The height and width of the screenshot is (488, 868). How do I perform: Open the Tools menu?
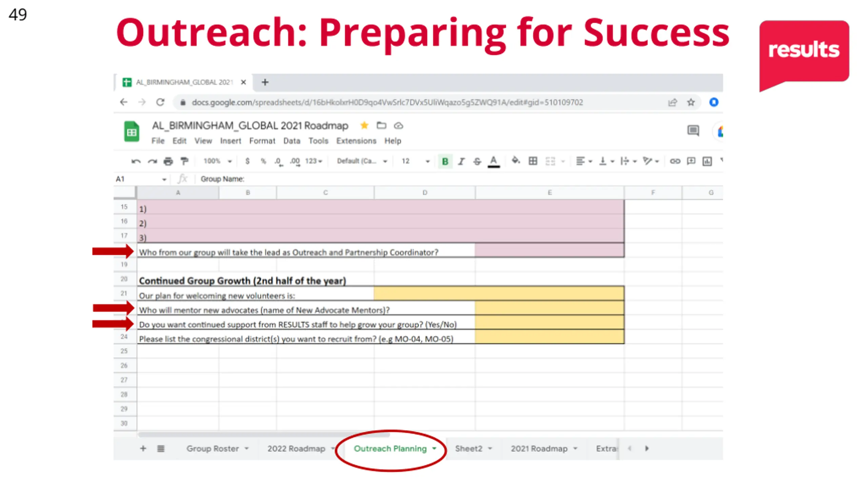click(318, 141)
